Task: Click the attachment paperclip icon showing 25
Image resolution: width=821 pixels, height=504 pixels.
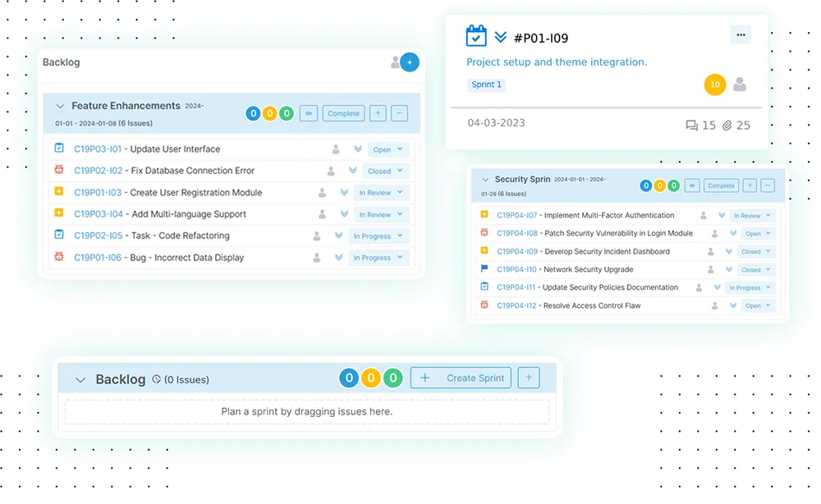Action: coord(727,126)
